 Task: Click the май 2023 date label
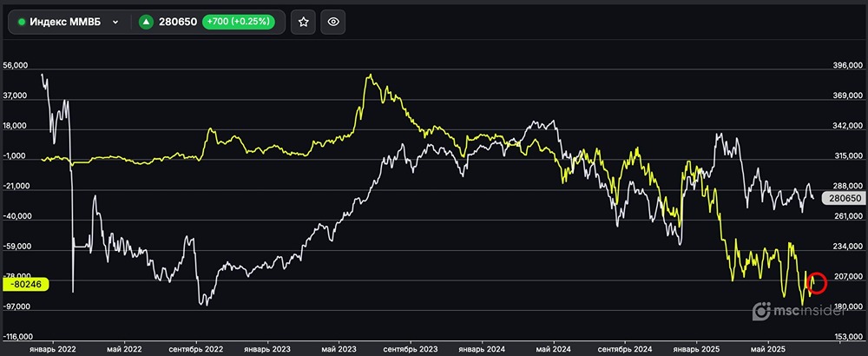tap(339, 349)
